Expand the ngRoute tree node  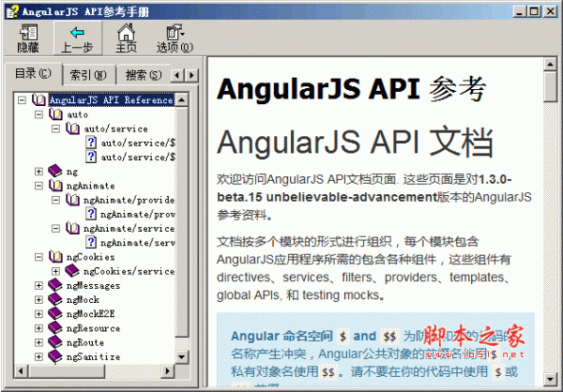click(38, 342)
